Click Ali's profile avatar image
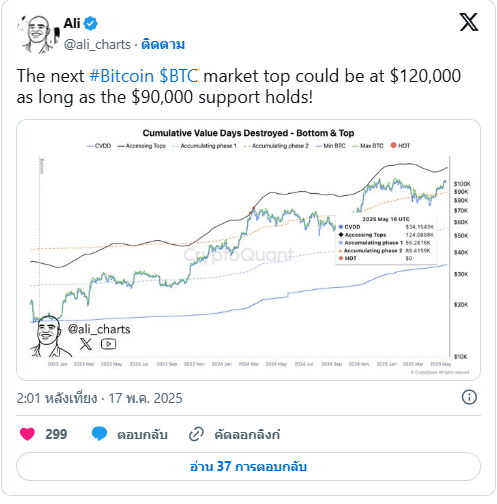Viewport: 497px width, 504px height. (x=38, y=34)
